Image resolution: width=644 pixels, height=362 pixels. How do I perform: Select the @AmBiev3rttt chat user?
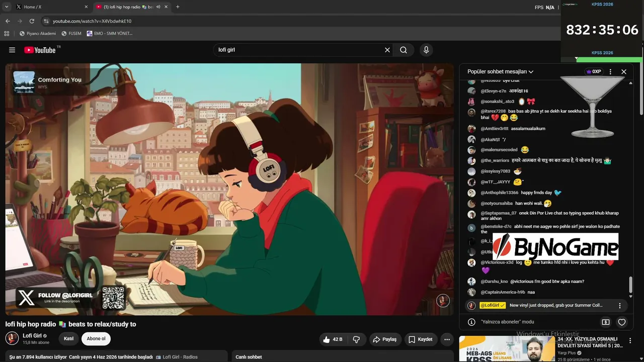(495, 129)
